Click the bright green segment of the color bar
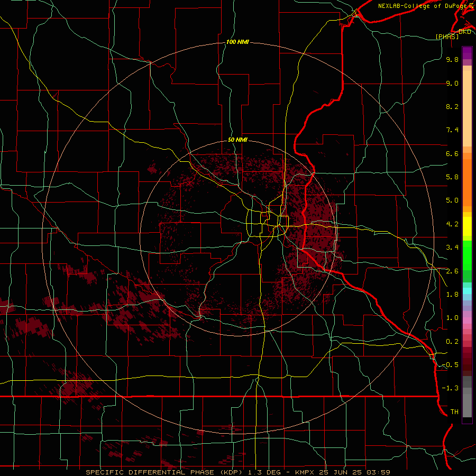This screenshot has width=476, height=476. (x=467, y=255)
